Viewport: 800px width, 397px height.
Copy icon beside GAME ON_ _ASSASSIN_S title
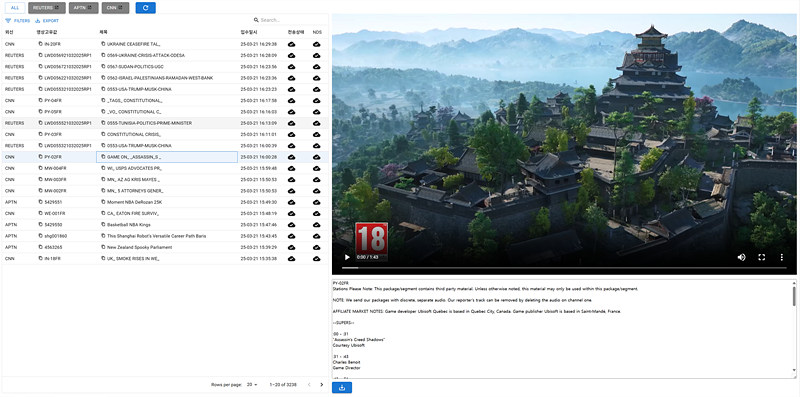103,157
